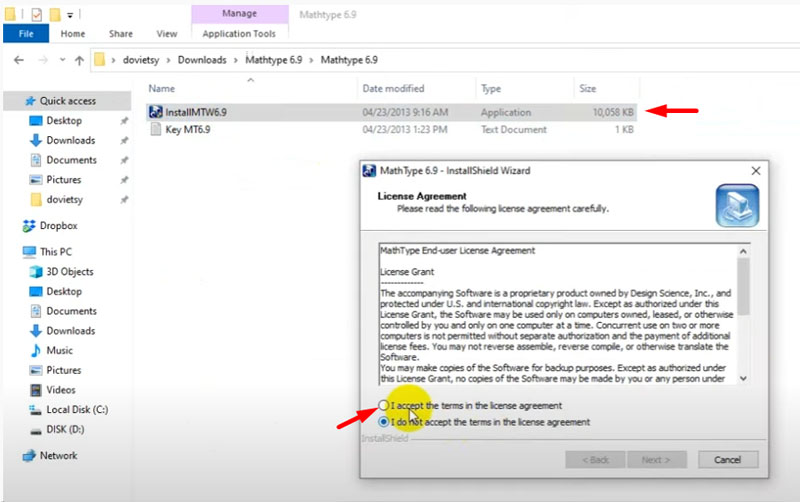800x502 pixels.
Task: Go up one folder level arrow
Action: tap(79, 60)
